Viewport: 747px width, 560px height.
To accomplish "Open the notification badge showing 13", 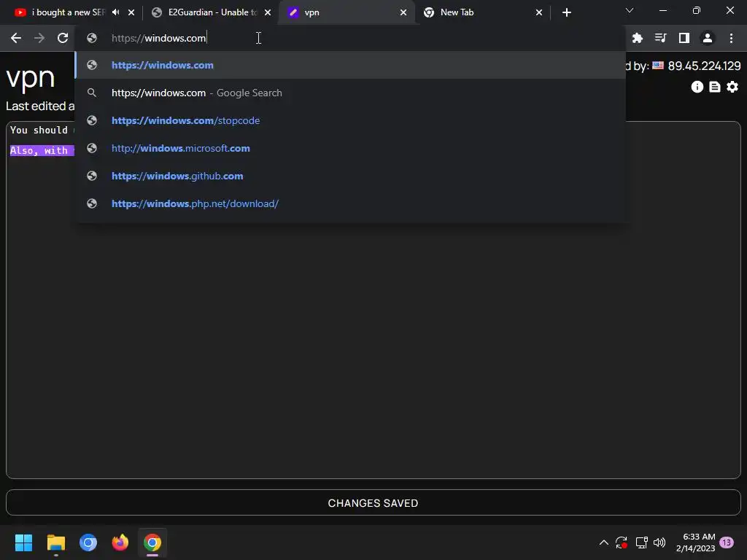I will pyautogui.click(x=727, y=542).
